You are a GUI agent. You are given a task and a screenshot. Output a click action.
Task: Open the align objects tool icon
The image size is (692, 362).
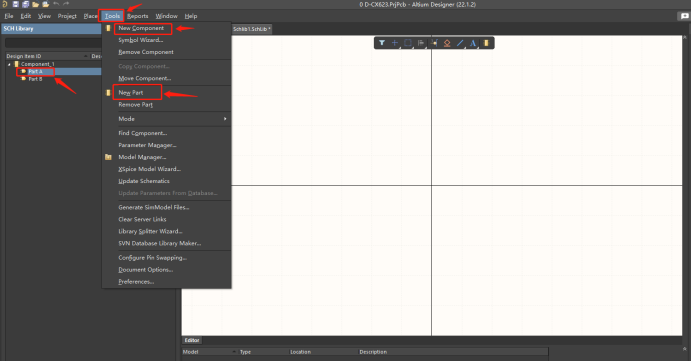421,43
